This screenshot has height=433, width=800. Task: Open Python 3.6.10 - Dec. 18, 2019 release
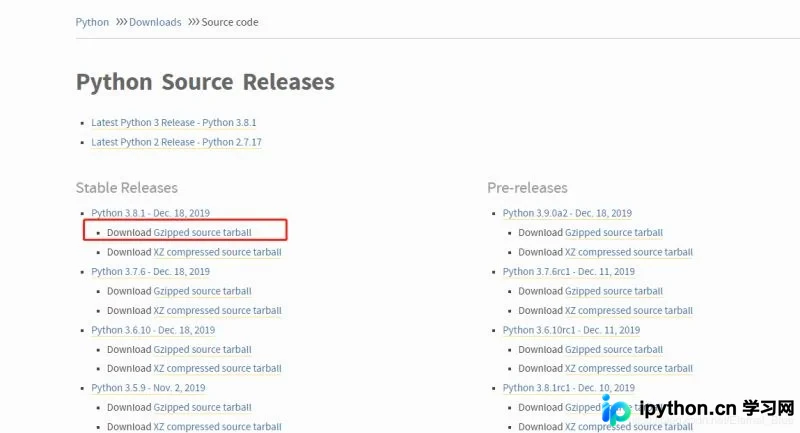(153, 330)
